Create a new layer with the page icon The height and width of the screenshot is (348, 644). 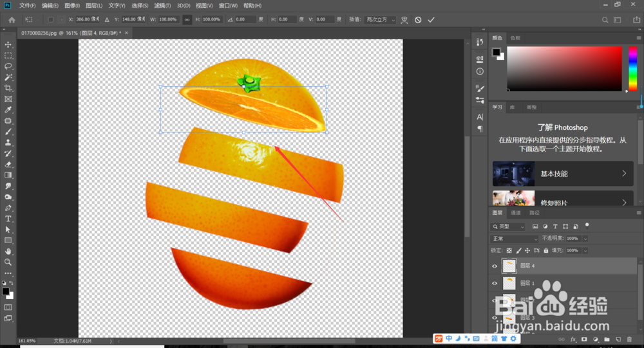click(x=618, y=340)
